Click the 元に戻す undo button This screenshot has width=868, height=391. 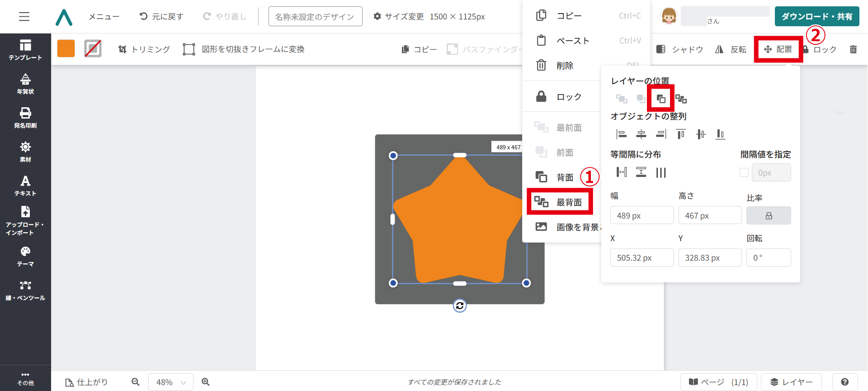161,16
